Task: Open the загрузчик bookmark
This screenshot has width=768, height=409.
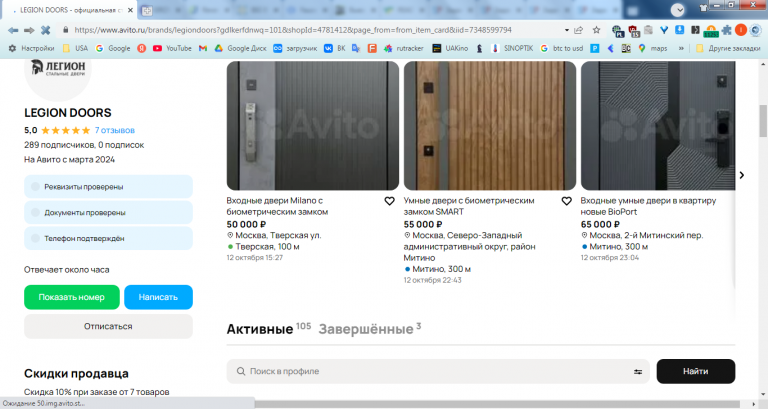Action: (x=295, y=48)
